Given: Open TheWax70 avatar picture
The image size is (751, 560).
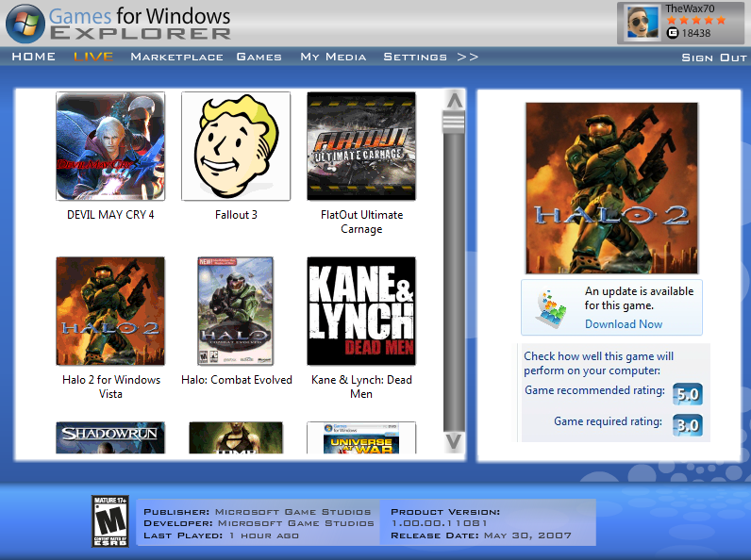Looking at the screenshot, I should (x=643, y=23).
